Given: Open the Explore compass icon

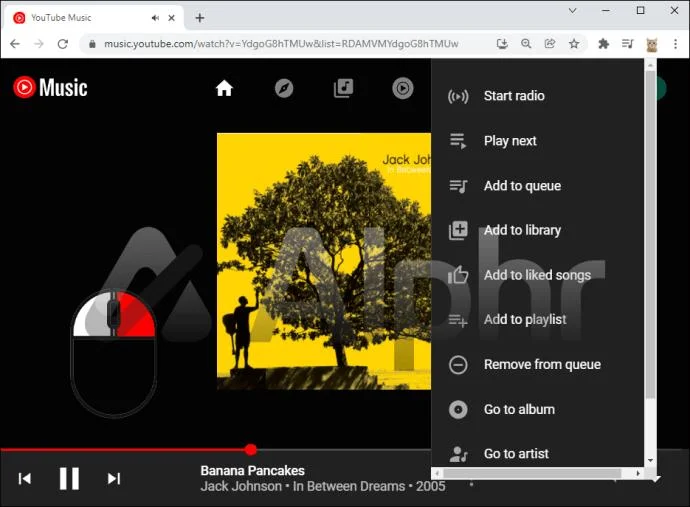Looking at the screenshot, I should (x=284, y=88).
